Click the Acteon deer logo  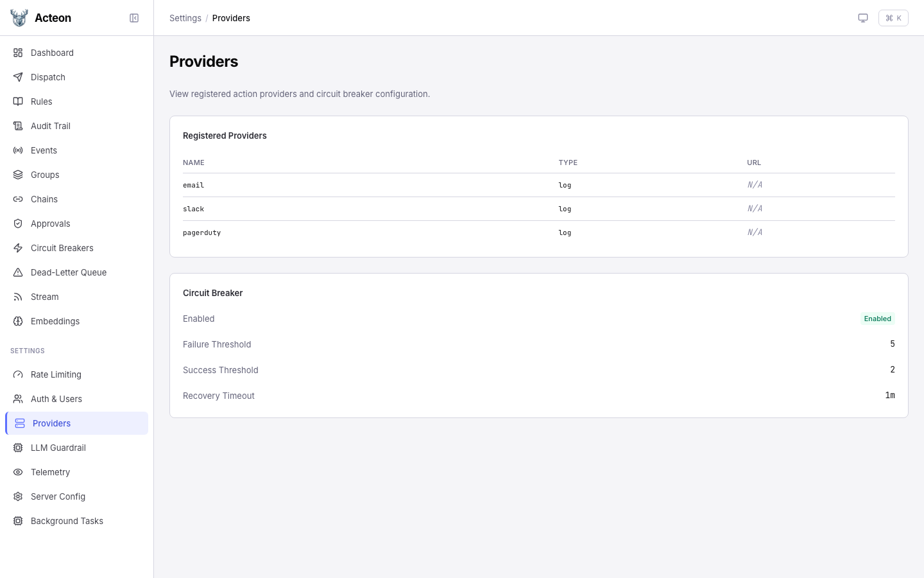point(19,18)
